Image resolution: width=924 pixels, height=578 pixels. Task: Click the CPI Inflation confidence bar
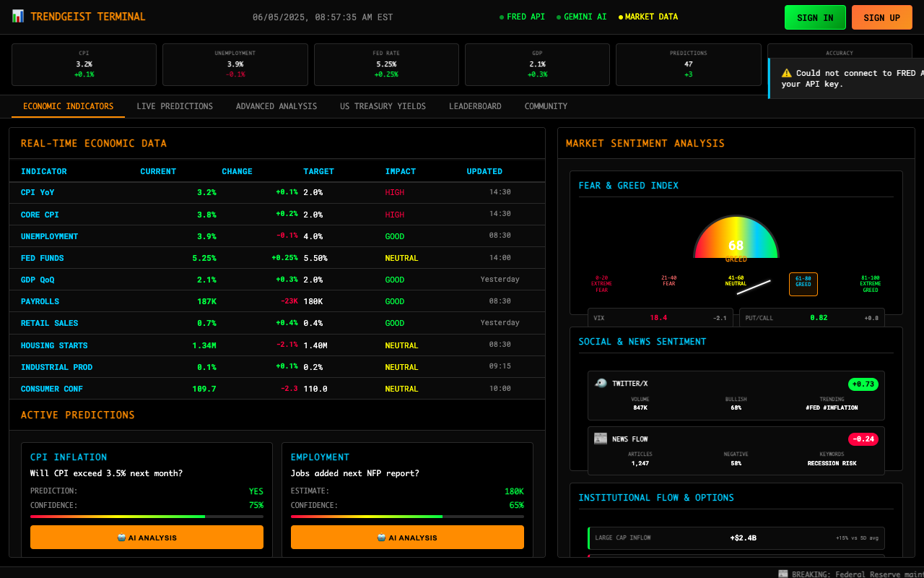[x=147, y=517]
